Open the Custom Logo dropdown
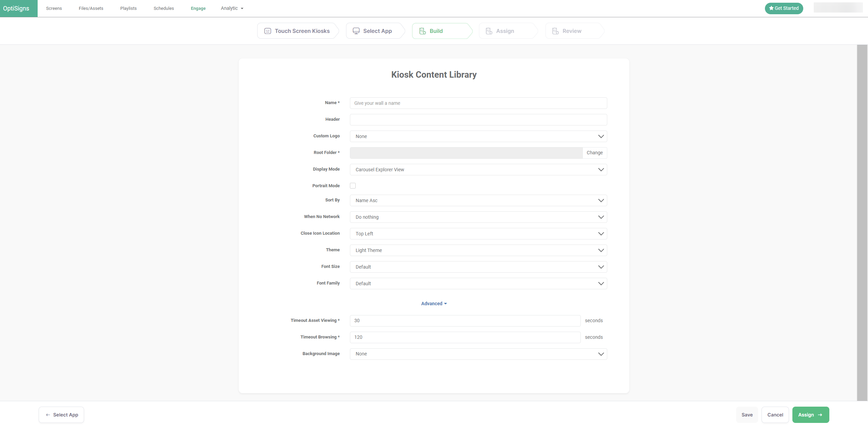Viewport: 868px width, 428px height. pos(478,136)
